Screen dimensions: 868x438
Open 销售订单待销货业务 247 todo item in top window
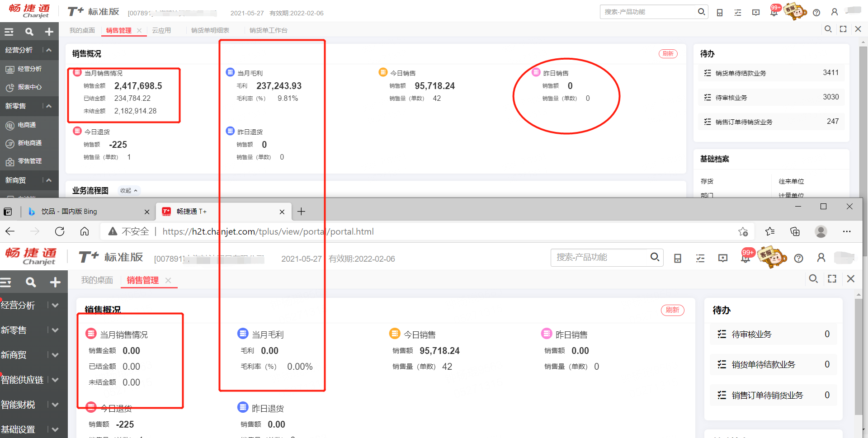771,122
